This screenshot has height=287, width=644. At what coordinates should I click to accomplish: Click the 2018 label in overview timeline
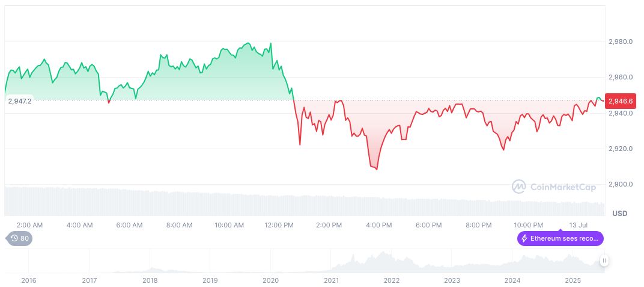tap(150, 280)
